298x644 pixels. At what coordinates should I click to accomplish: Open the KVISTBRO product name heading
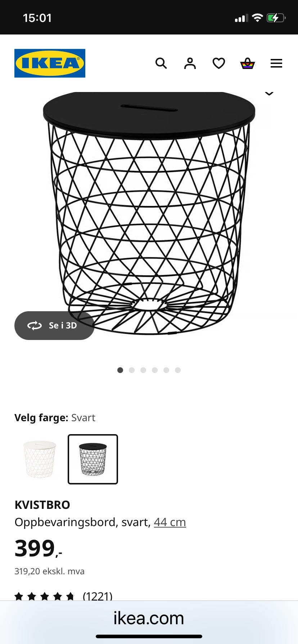pyautogui.click(x=42, y=505)
